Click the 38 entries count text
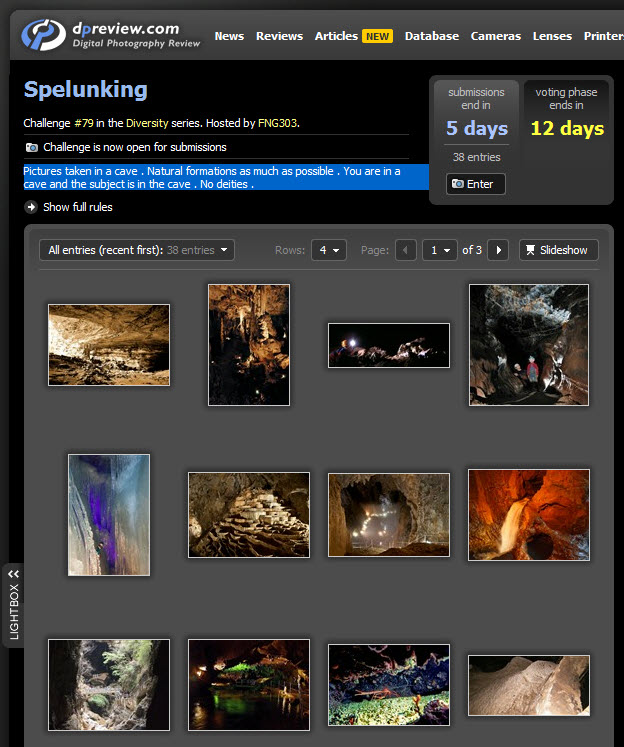This screenshot has width=624, height=747. pyautogui.click(x=476, y=157)
